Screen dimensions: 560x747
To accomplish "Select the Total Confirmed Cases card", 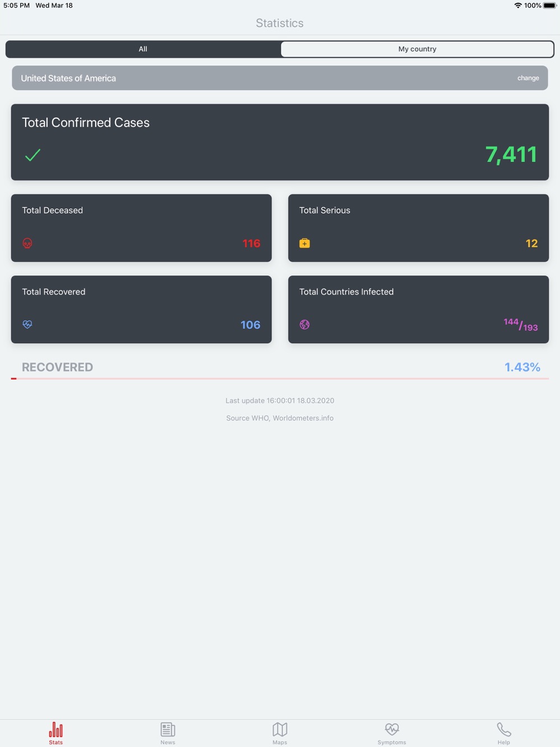I will point(280,142).
